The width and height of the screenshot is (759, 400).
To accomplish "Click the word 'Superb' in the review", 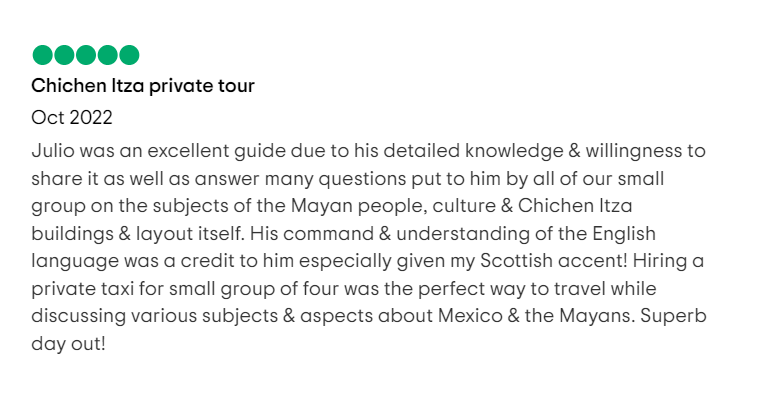I will coord(673,316).
